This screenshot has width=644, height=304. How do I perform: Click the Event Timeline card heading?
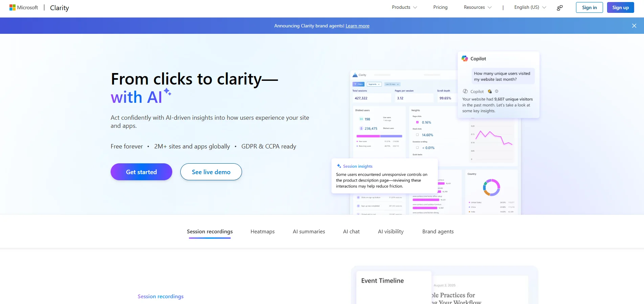point(382,281)
